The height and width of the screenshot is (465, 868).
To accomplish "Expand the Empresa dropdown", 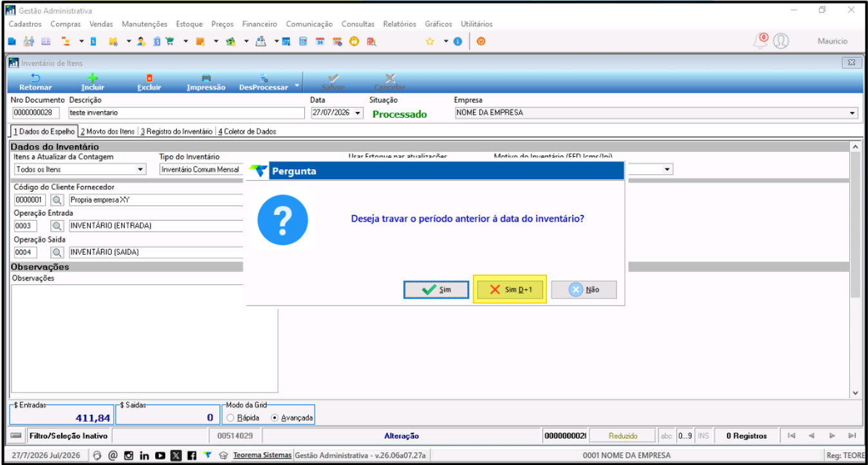I will point(853,113).
